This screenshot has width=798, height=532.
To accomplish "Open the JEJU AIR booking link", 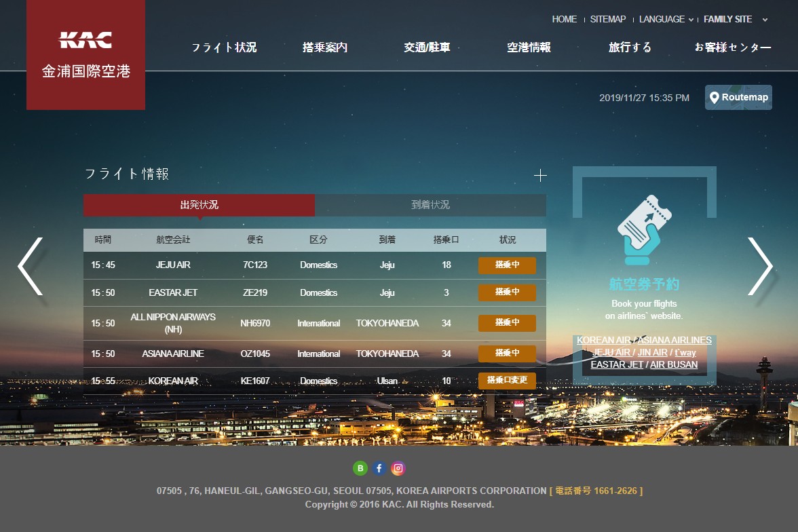I will [611, 352].
